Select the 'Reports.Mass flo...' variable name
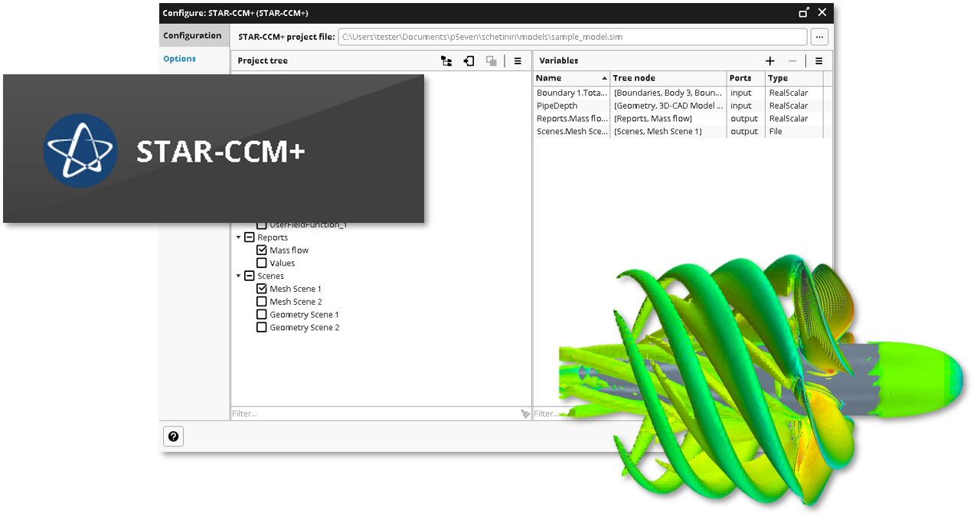980x520 pixels. 572,119
